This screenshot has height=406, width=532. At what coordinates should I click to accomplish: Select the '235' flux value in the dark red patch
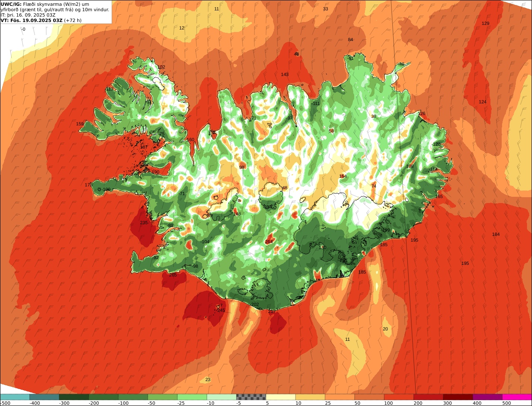click(144, 223)
